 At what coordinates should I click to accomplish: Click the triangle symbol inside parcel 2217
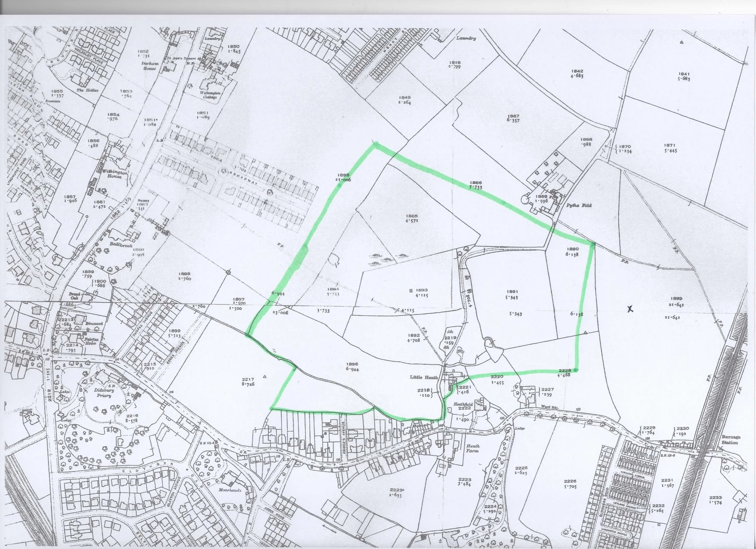tap(265, 377)
